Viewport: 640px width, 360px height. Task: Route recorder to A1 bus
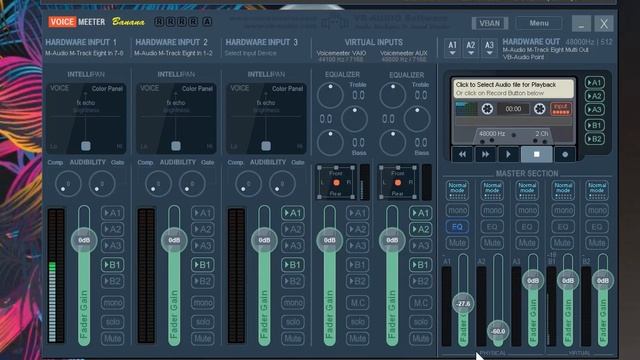click(x=595, y=82)
